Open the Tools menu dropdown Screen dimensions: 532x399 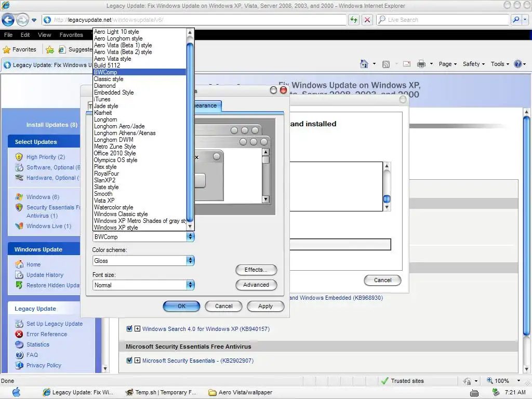(x=500, y=64)
